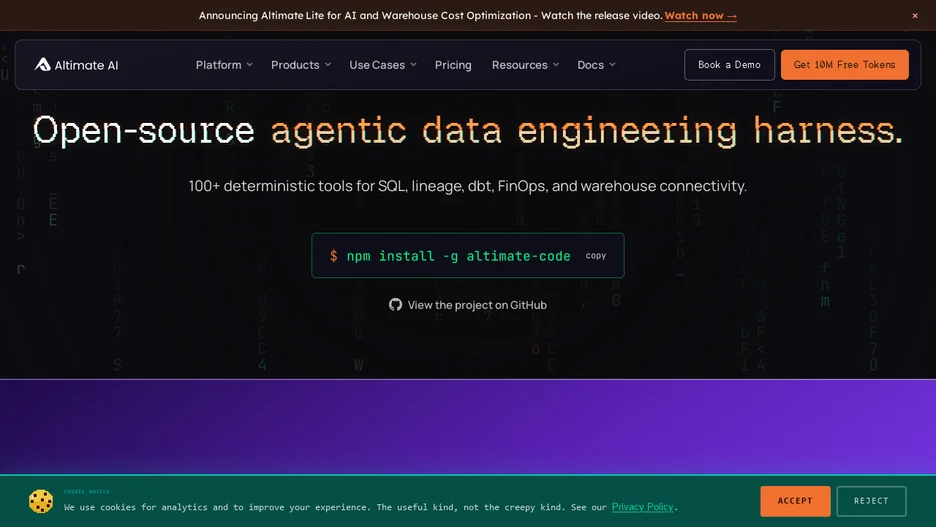The width and height of the screenshot is (936, 527).
Task: Click the npm install -g altimate-code text
Action: click(458, 256)
